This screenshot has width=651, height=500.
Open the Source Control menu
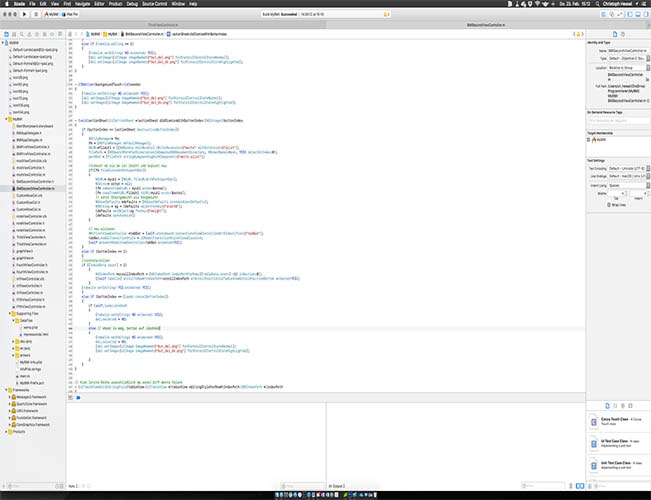153,4
